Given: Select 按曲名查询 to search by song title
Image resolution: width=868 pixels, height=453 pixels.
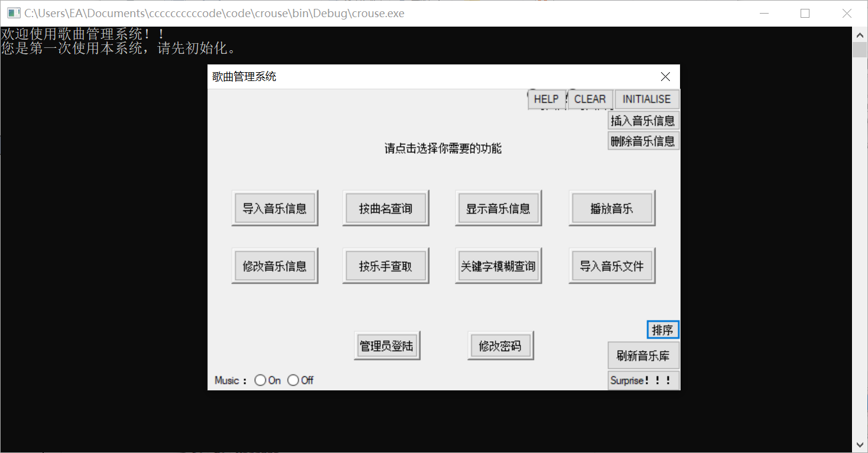Looking at the screenshot, I should click(x=385, y=207).
